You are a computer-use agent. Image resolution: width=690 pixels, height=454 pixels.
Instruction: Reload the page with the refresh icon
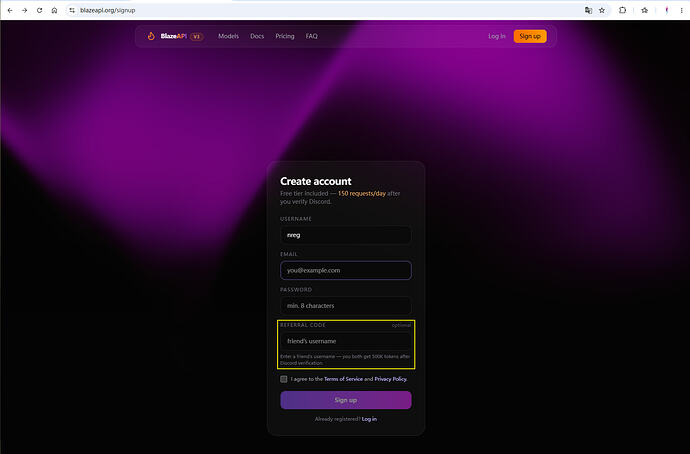(40, 10)
